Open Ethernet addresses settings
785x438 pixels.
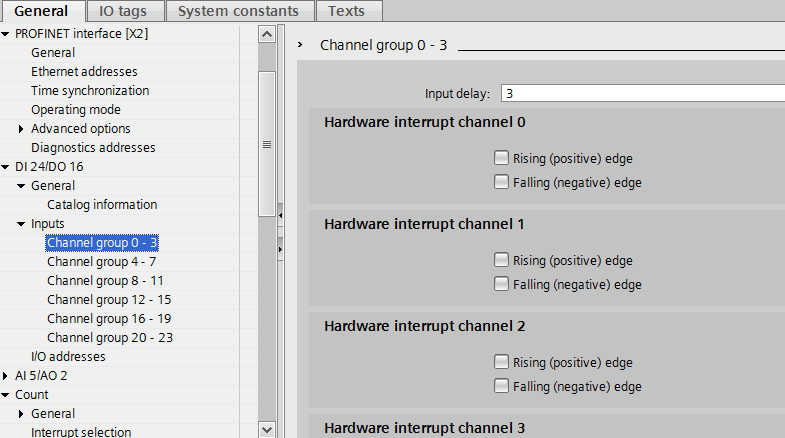[84, 72]
